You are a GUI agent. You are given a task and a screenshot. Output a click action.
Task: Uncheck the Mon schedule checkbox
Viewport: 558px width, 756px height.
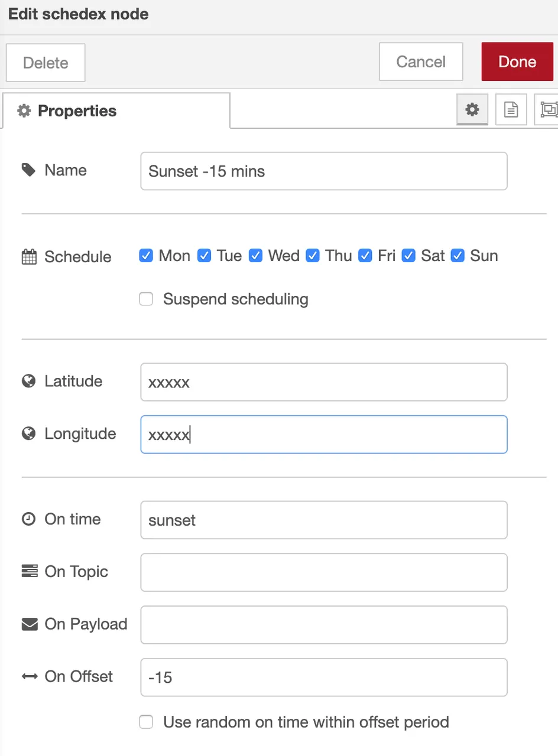click(x=146, y=256)
